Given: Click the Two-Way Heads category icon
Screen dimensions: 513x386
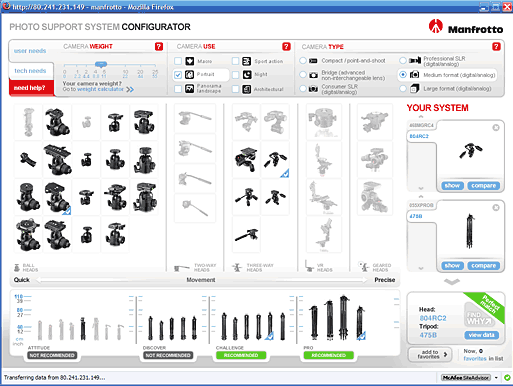Looking at the screenshot, I should click(182, 268).
